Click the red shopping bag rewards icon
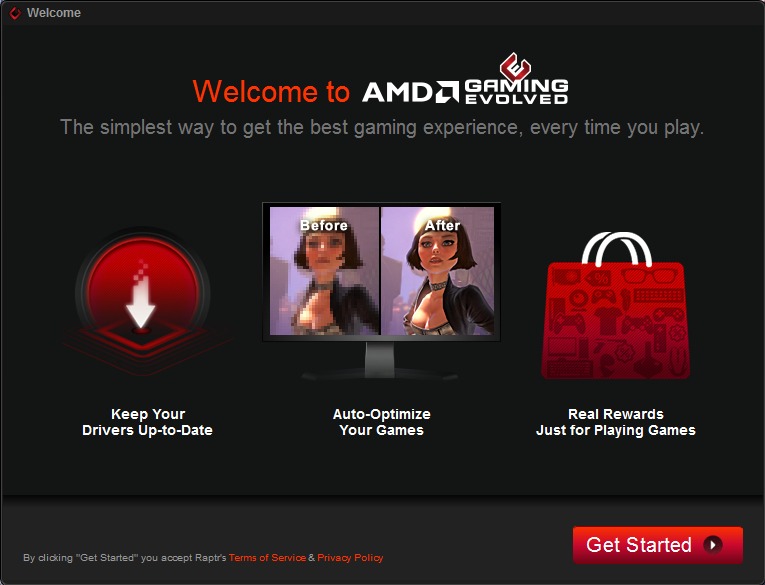 click(x=616, y=306)
